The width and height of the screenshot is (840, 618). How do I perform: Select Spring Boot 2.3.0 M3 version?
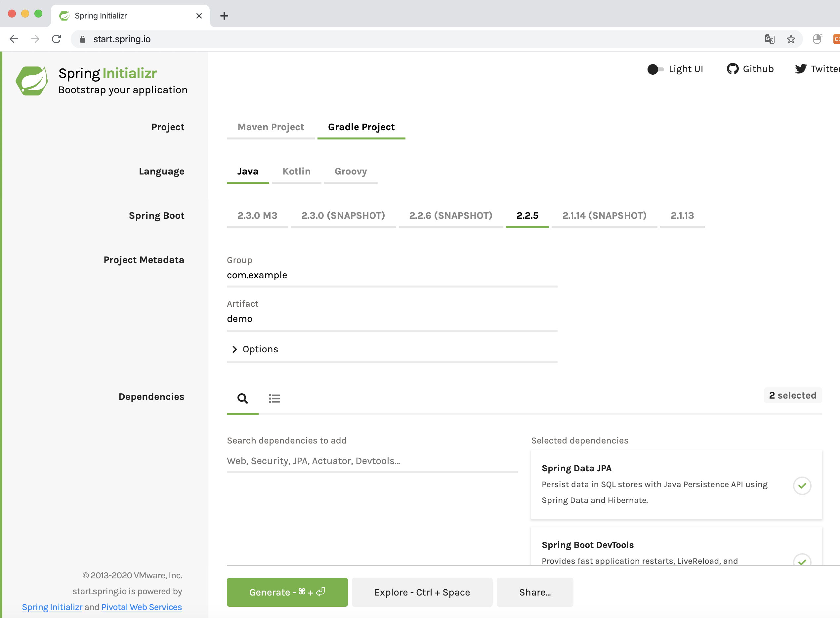[257, 215]
